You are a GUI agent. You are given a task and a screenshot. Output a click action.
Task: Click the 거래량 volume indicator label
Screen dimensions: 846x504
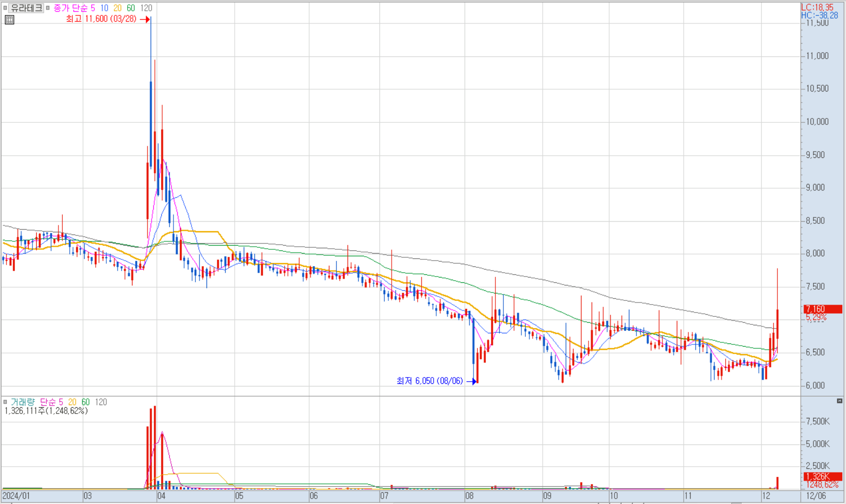pos(22,402)
